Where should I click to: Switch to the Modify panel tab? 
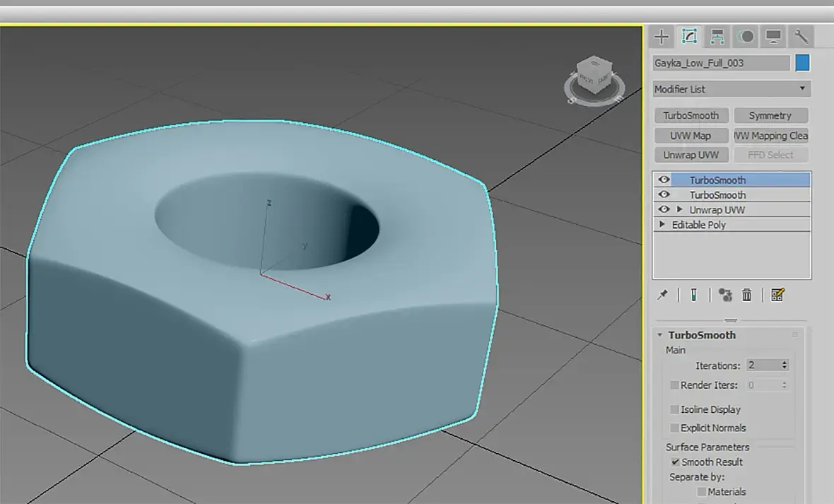coord(689,37)
